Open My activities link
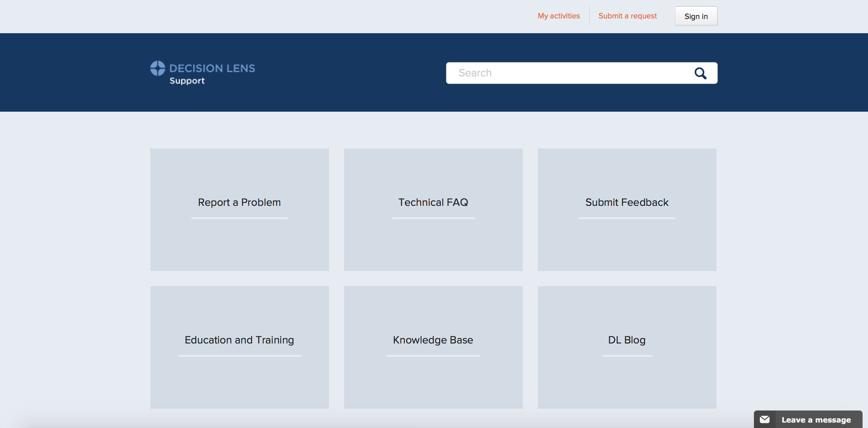Image resolution: width=868 pixels, height=428 pixels. (x=558, y=16)
